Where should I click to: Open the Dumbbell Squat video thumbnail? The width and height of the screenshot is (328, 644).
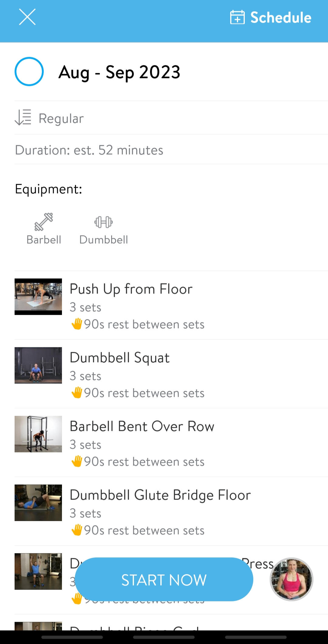[38, 365]
